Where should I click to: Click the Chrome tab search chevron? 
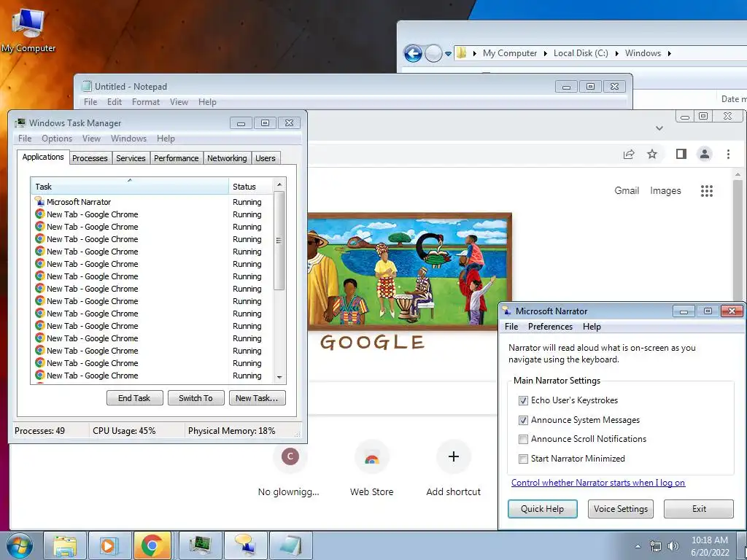[x=659, y=128]
